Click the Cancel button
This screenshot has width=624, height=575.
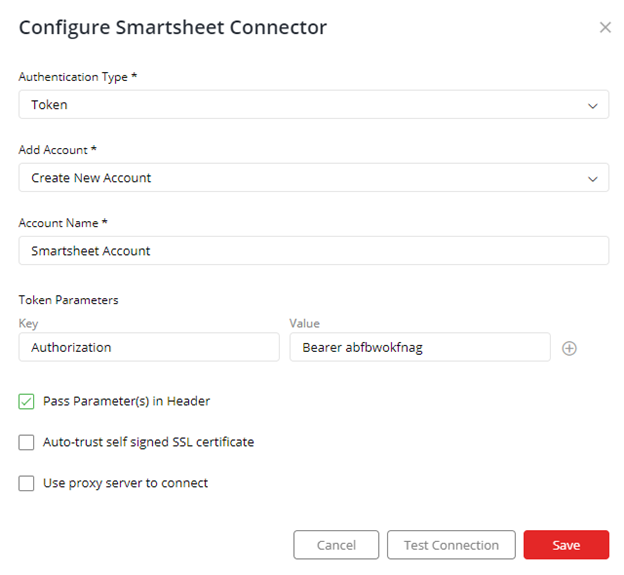pos(336,545)
